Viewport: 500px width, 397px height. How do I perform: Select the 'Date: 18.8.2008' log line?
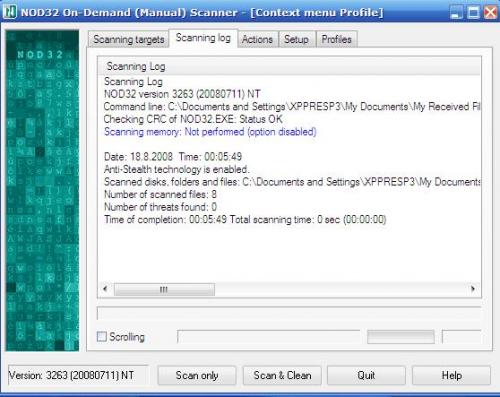tap(173, 157)
